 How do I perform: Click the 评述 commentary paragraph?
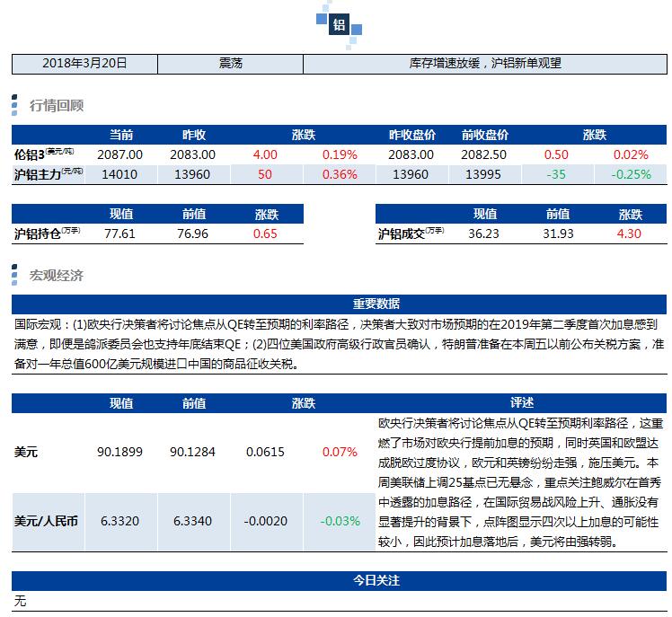click(521, 482)
